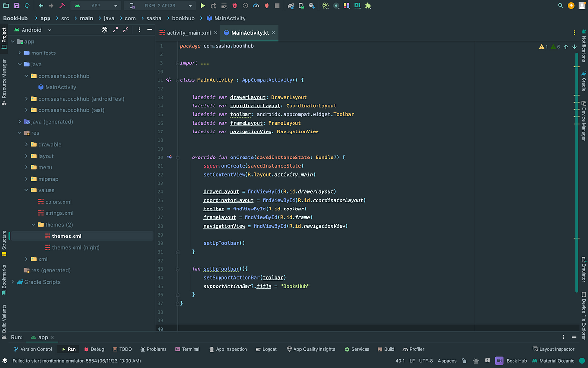
Task: Open the Terminal tool window button
Action: click(187, 349)
